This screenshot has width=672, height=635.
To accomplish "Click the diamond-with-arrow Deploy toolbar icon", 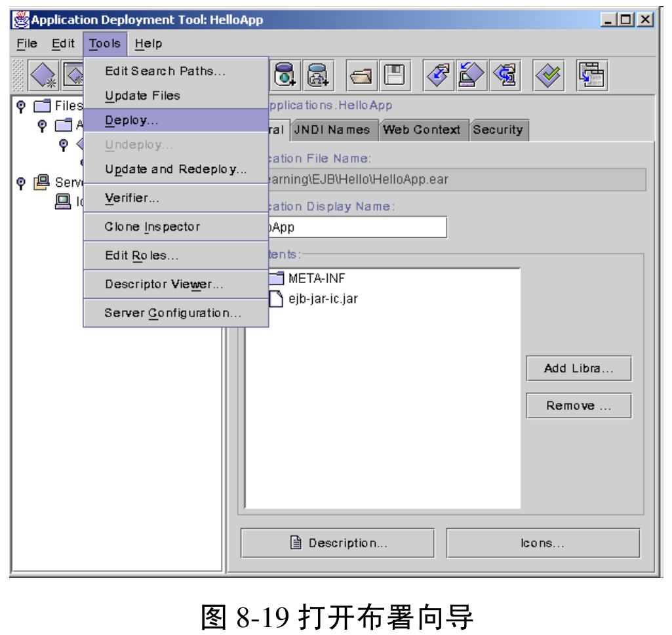I will pos(438,76).
